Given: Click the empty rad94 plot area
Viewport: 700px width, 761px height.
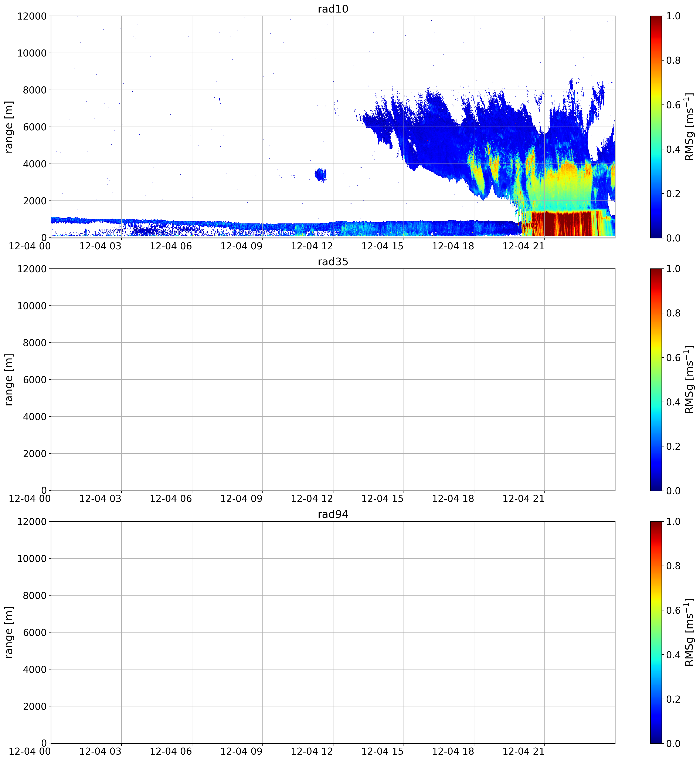Looking at the screenshot, I should [333, 632].
